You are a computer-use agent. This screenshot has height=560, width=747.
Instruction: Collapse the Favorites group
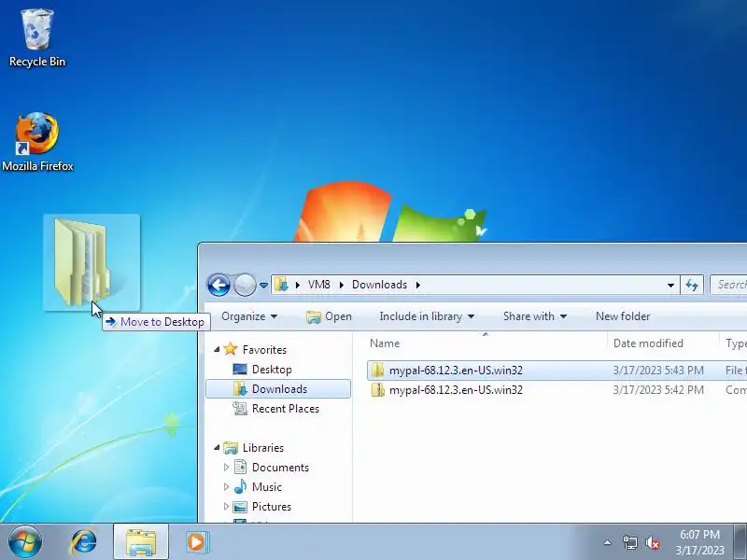[x=217, y=349]
